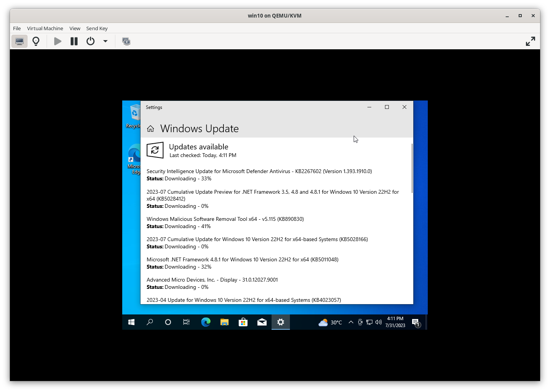Click the Malicious Software Removal Tool entry
The image size is (550, 392).
(225, 219)
